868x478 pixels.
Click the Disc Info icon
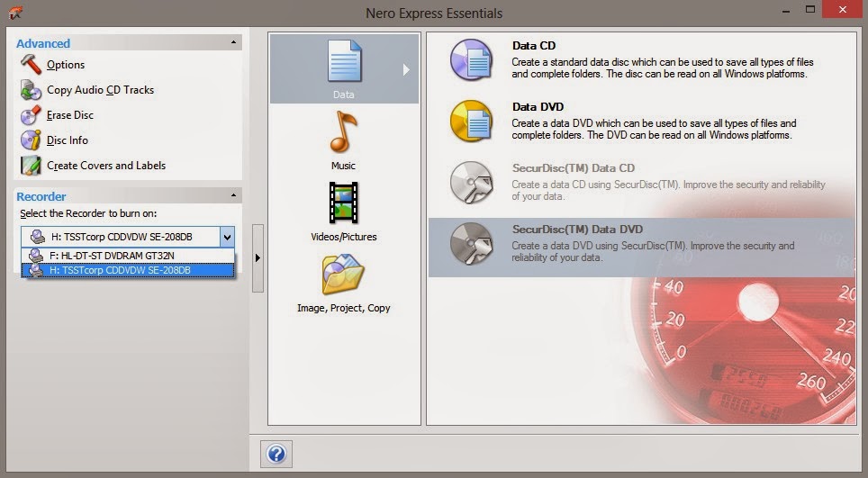point(31,140)
